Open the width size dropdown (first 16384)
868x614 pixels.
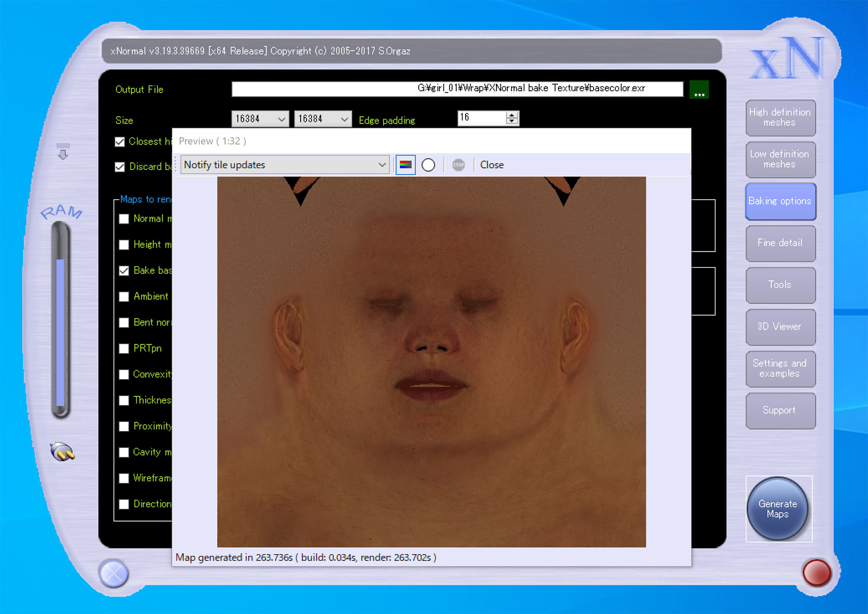[x=260, y=119]
